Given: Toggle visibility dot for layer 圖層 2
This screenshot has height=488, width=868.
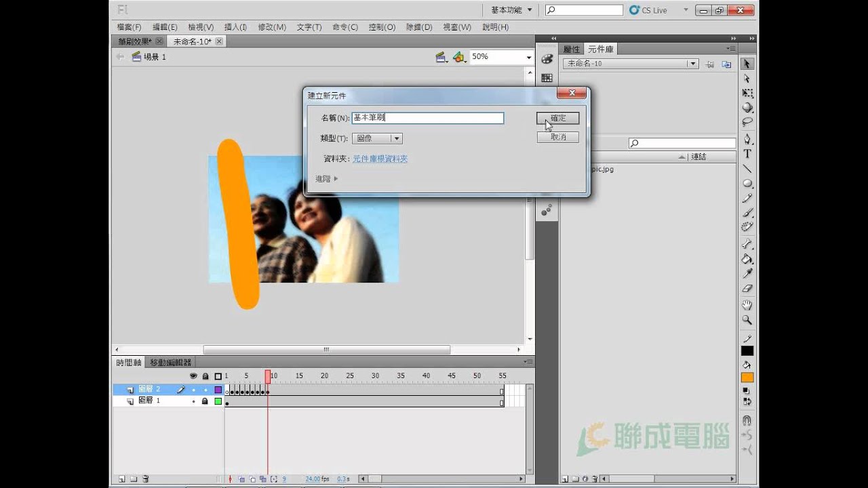Looking at the screenshot, I should pos(193,390).
